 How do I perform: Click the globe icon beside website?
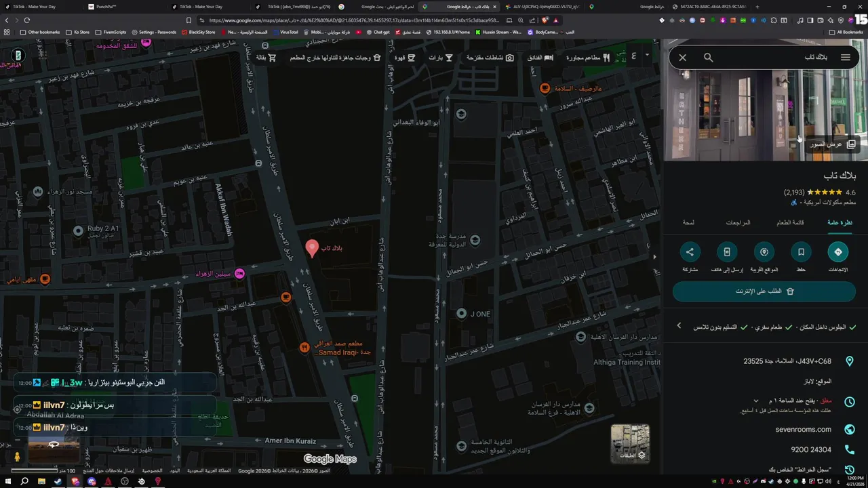(x=849, y=429)
